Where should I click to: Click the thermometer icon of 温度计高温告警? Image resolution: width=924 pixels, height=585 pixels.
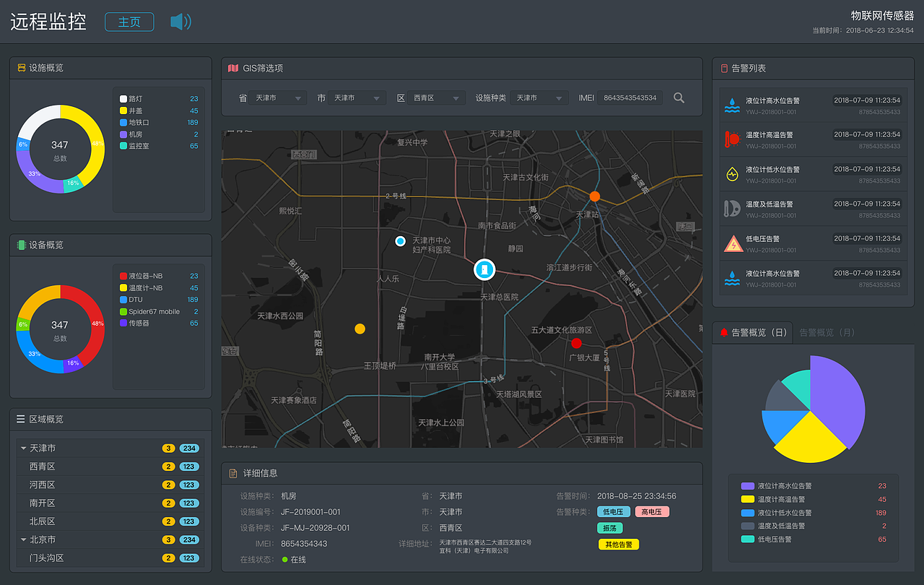click(x=733, y=139)
